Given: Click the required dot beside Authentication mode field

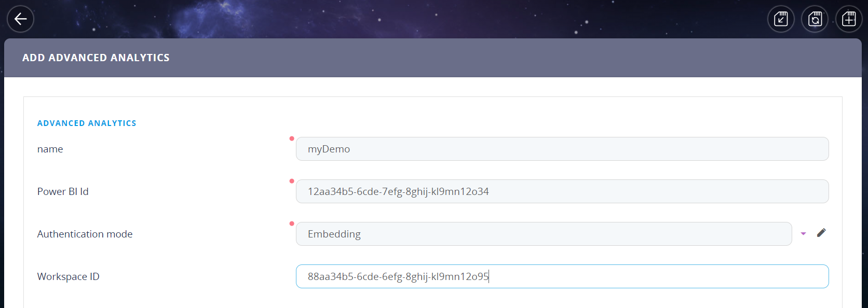Looking at the screenshot, I should tap(292, 223).
